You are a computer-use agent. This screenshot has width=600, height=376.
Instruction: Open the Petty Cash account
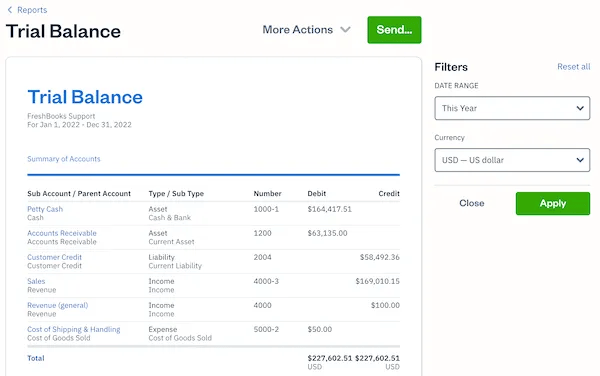click(45, 209)
